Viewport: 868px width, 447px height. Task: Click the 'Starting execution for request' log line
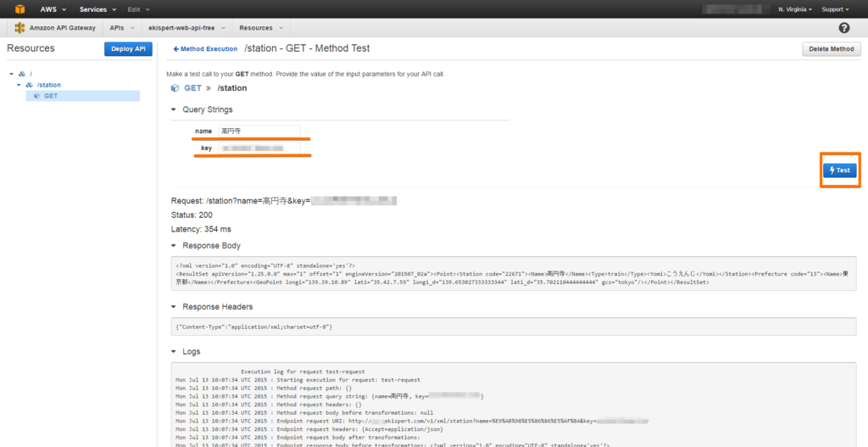pyautogui.click(x=298, y=380)
